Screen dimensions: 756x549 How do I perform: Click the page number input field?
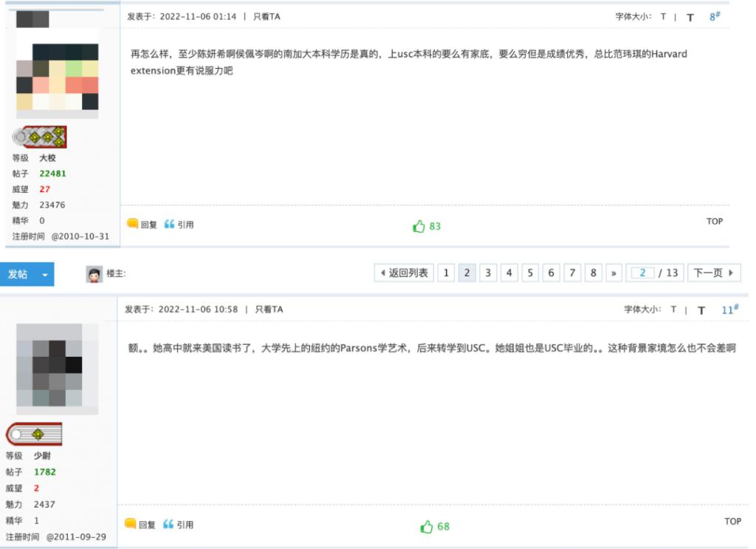click(643, 273)
